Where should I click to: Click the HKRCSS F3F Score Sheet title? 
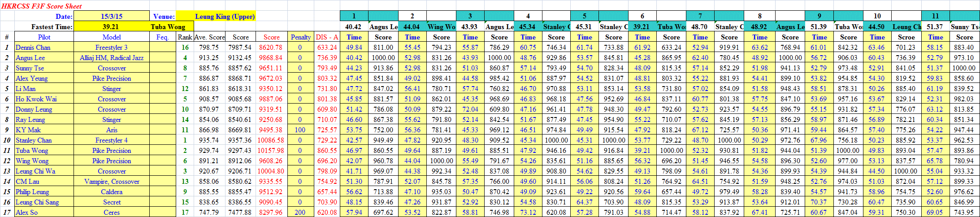click(42, 6)
